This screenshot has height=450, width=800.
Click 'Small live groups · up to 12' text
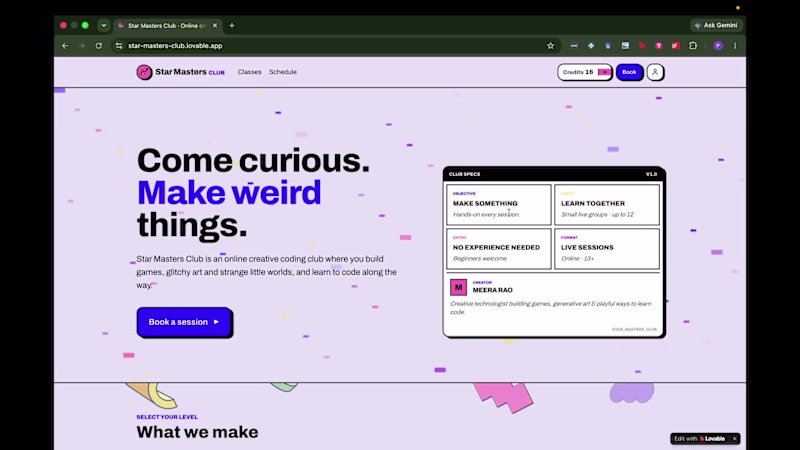(597, 214)
